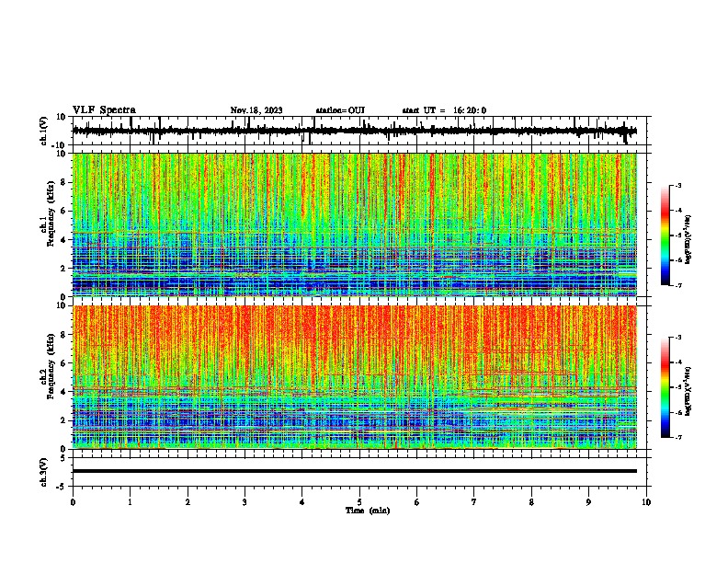
Task: Click the ch.1 spectrogram color scale bar
Action: 665,236
